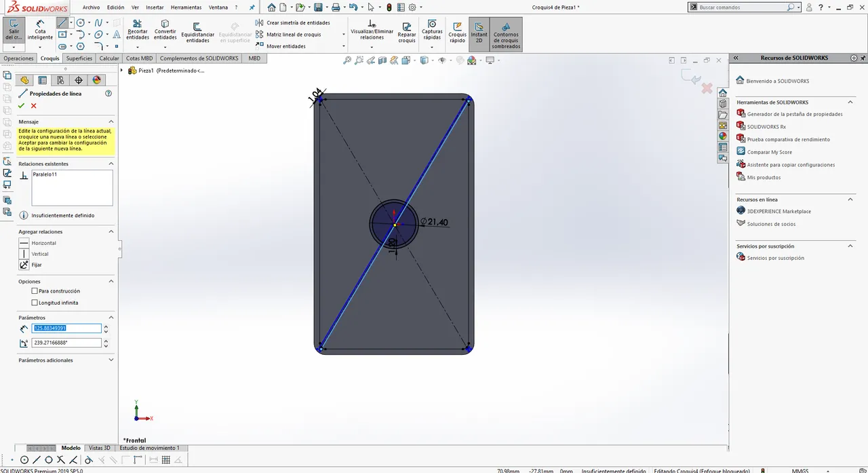Switch to the Vistas 3D tab

(x=100, y=448)
